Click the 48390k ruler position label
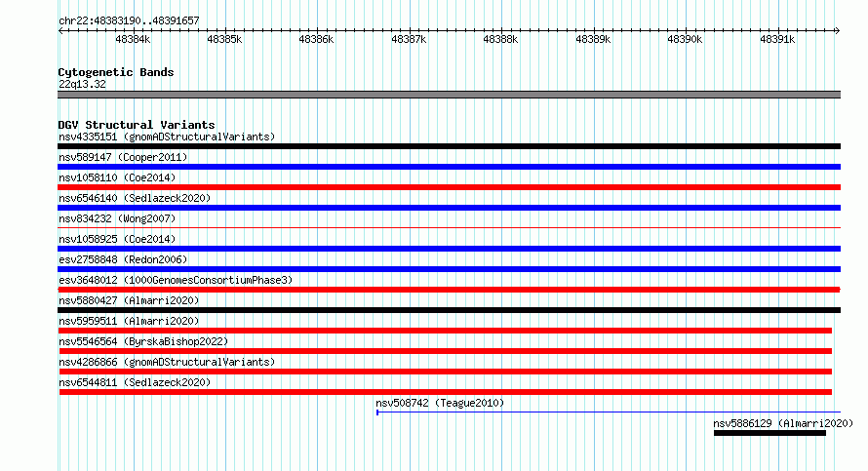868x471 pixels. (x=686, y=39)
